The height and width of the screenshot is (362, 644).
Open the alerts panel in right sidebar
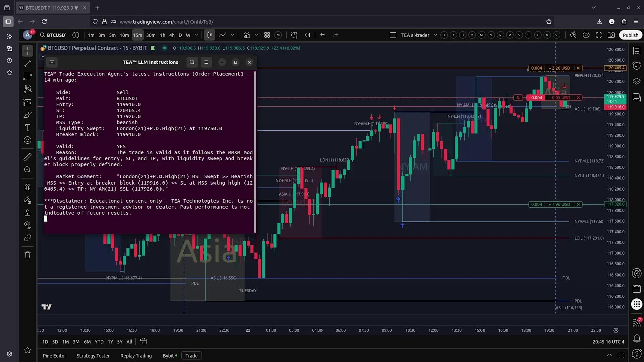click(x=637, y=66)
